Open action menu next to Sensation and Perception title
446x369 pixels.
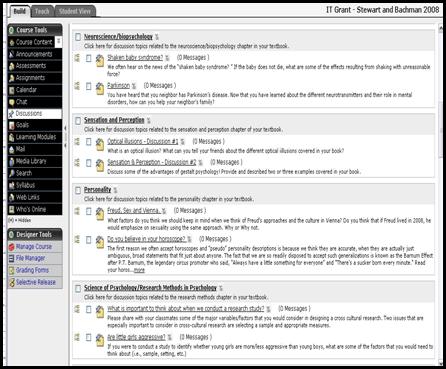[x=148, y=121]
